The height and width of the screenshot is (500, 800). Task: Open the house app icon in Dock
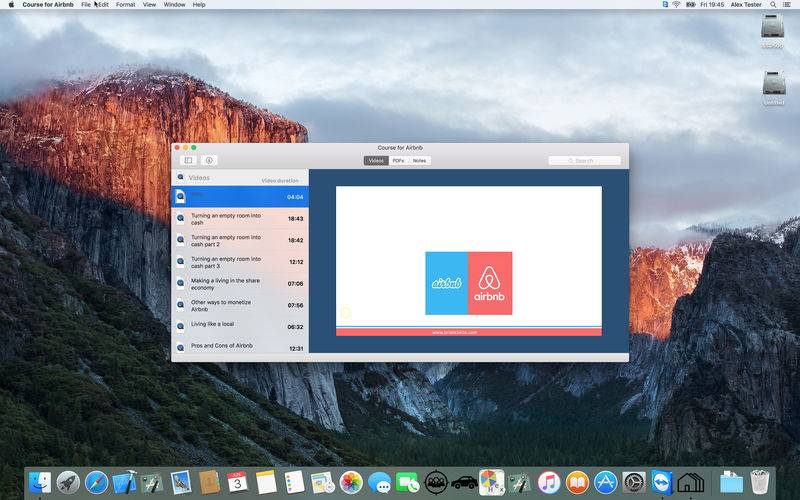690,482
